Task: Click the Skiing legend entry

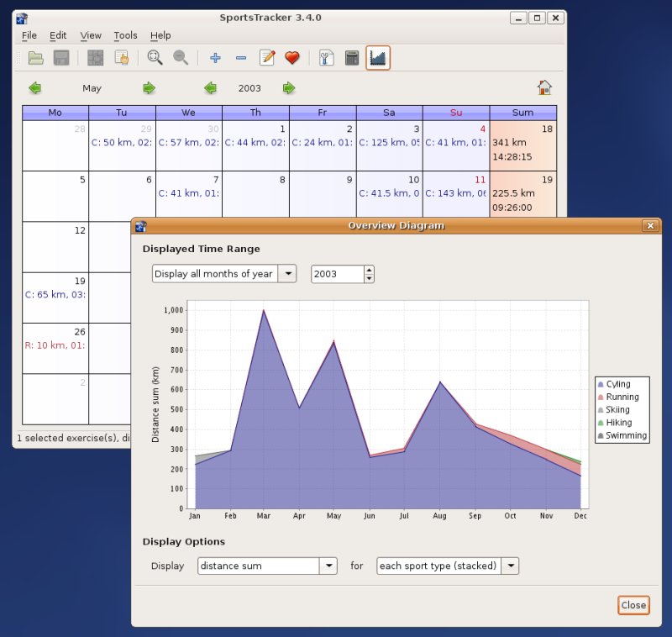Action: [614, 410]
